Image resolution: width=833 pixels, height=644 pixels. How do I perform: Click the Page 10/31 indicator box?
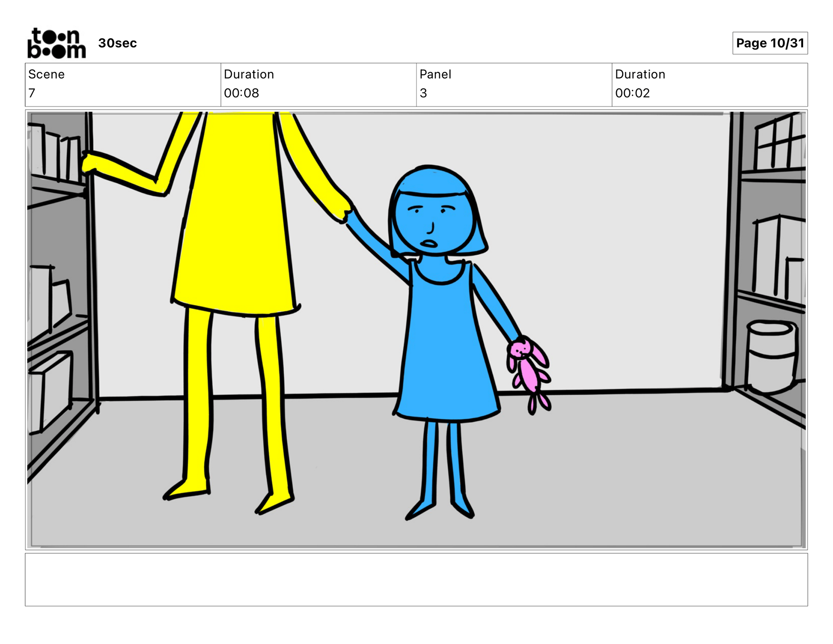point(770,43)
